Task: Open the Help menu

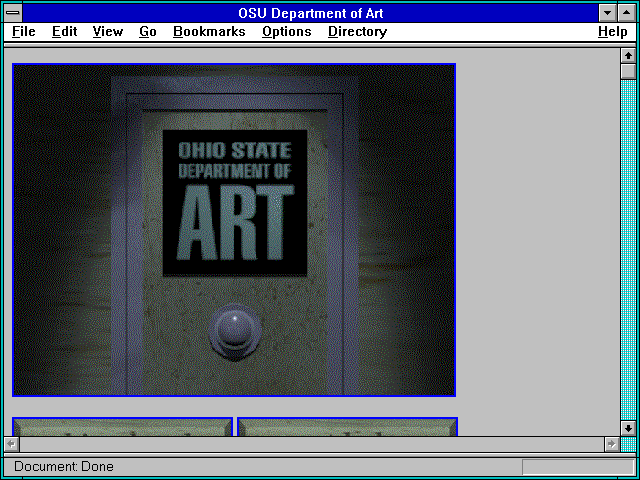Action: coord(613,32)
